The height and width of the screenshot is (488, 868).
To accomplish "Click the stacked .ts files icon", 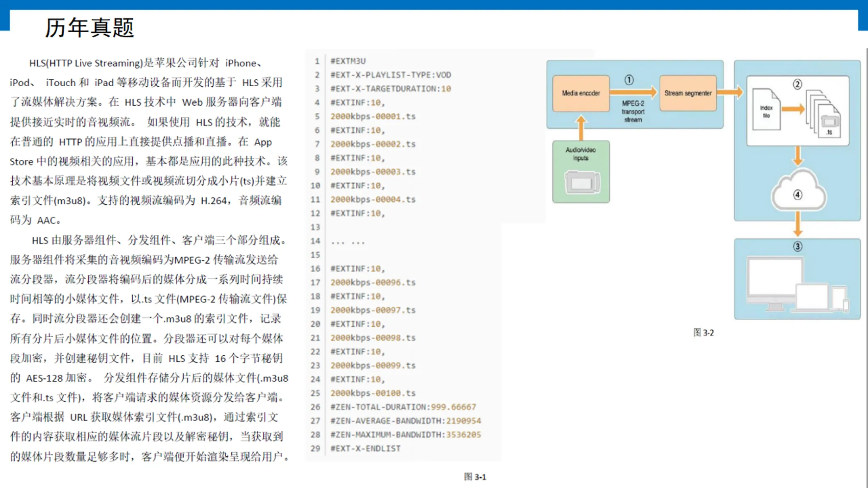I will (823, 114).
